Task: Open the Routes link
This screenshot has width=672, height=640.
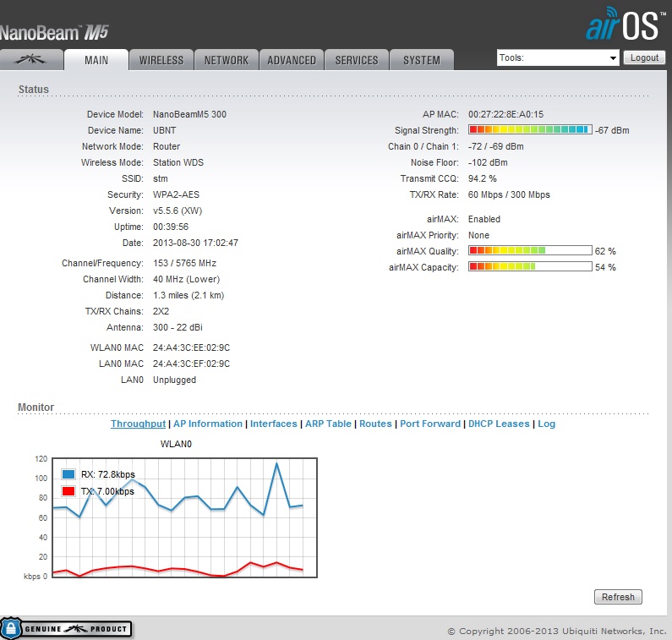Action: (375, 424)
